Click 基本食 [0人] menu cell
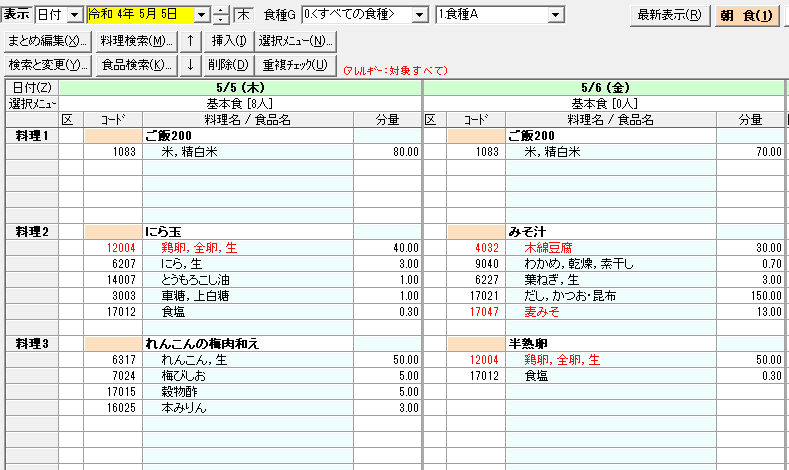Image resolution: width=789 pixels, height=470 pixels. (605, 104)
